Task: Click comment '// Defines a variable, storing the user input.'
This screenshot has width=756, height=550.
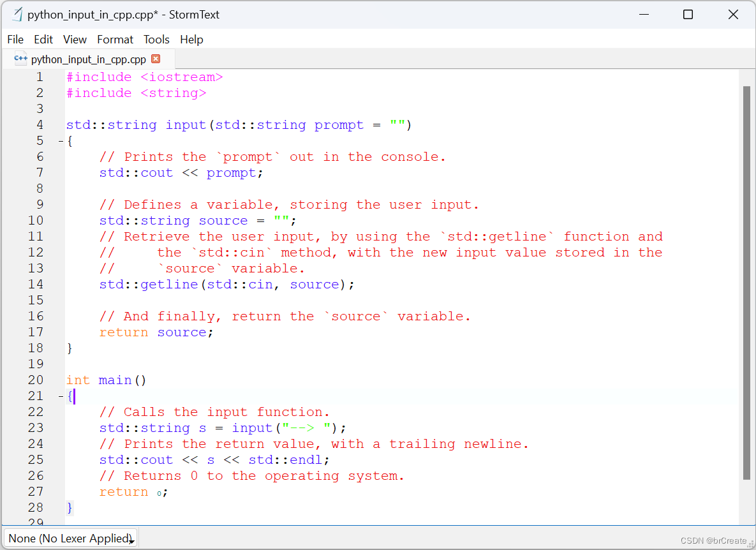Action: 289,205
